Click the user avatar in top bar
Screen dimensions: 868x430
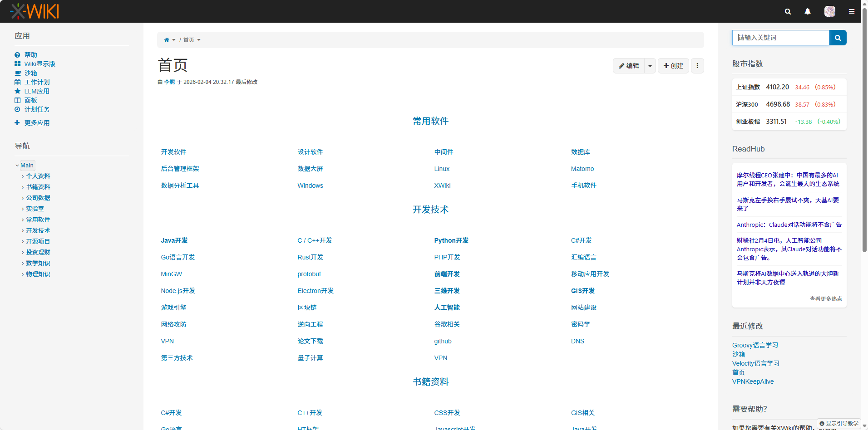(x=829, y=11)
